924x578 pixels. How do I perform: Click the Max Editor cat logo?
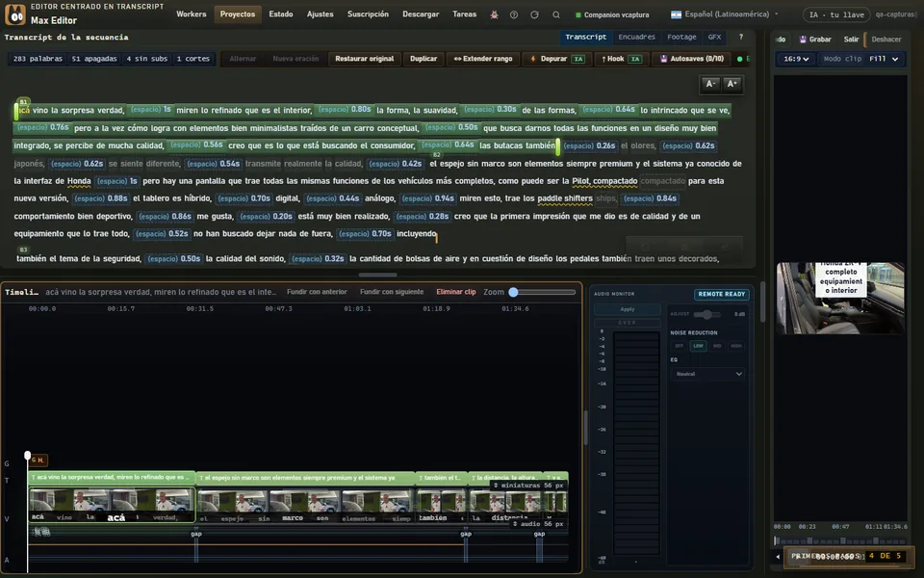[15, 14]
